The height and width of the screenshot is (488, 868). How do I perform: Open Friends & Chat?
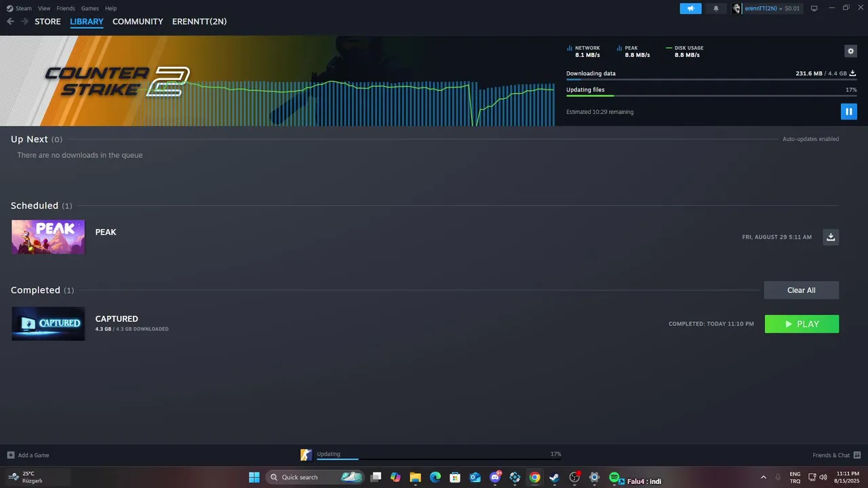(837, 455)
